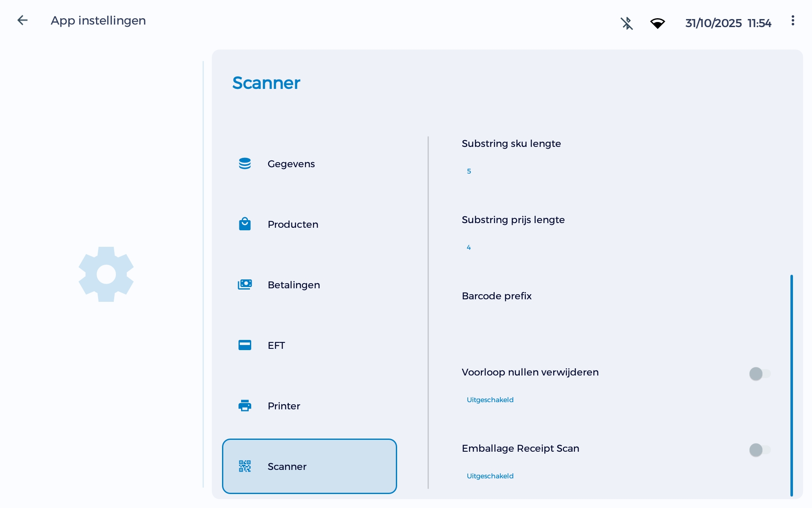The height and width of the screenshot is (508, 812).
Task: Open the three-dot overflow menu
Action: point(793,20)
